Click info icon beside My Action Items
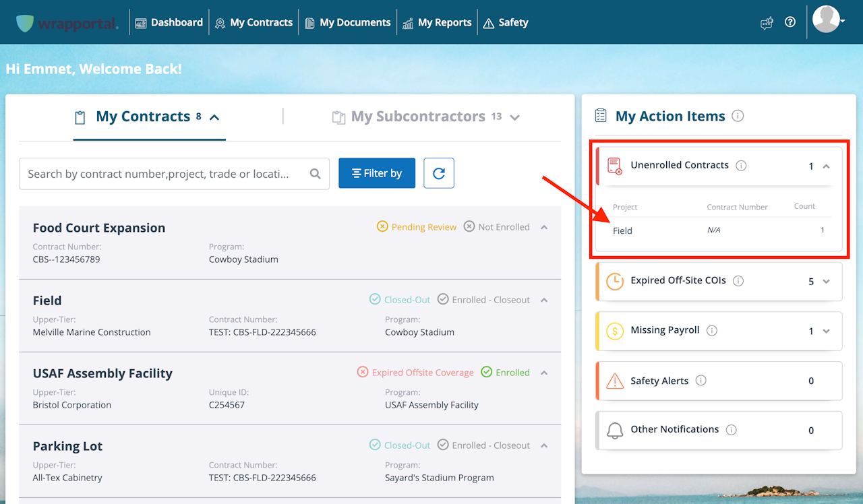The height and width of the screenshot is (504, 863). (738, 116)
